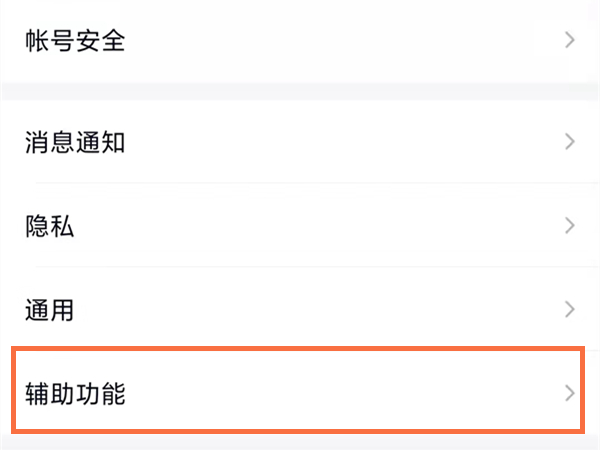Tap the 隐私 label text
Viewport: 600px width, 450px height.
coord(50,226)
